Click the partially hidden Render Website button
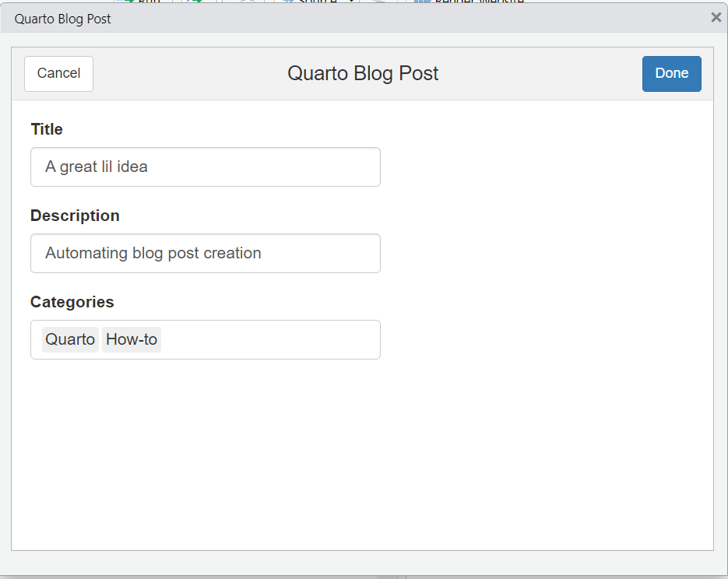Viewport: 728px width, 579px height. coord(469,2)
